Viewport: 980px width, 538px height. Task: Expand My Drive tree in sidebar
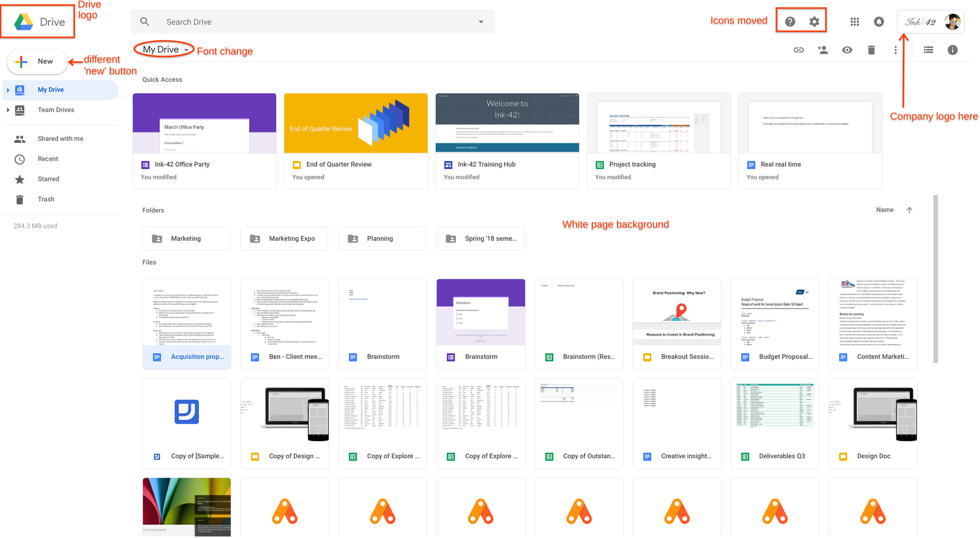click(8, 90)
